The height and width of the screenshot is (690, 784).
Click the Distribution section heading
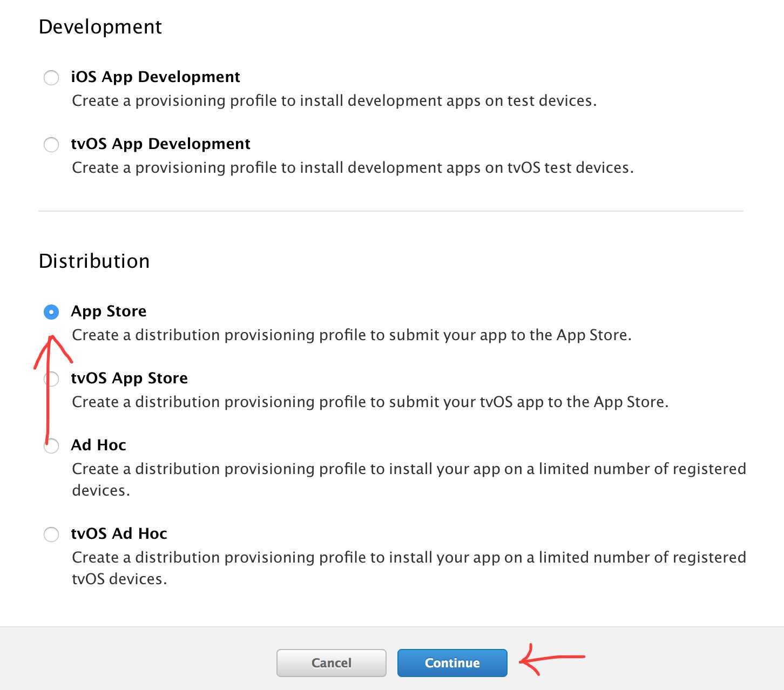pos(94,261)
